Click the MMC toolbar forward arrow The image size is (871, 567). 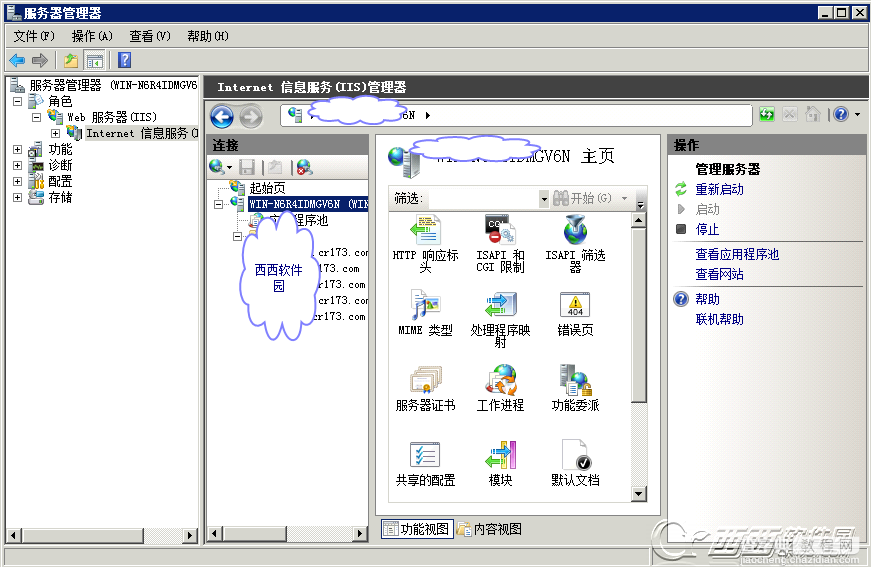[x=40, y=60]
